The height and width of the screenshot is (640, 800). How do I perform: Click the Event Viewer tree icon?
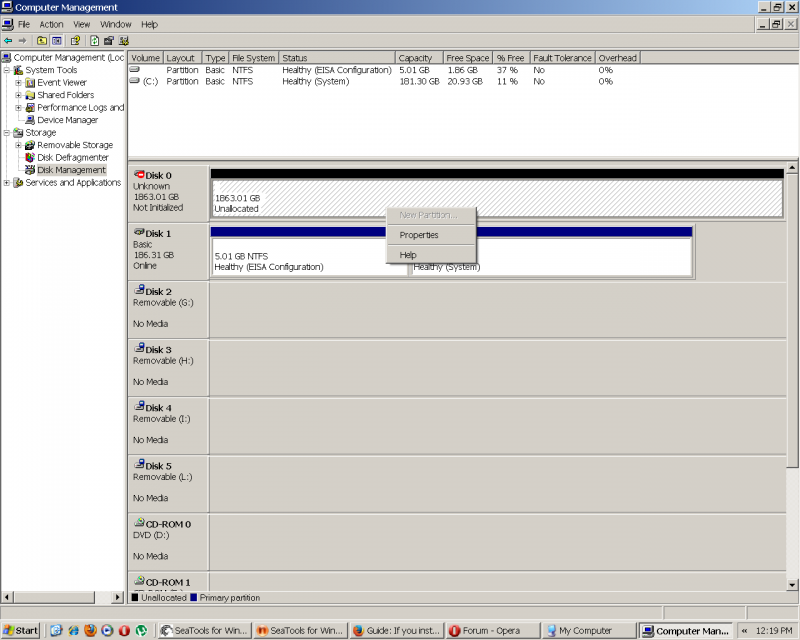pyautogui.click(x=30, y=83)
